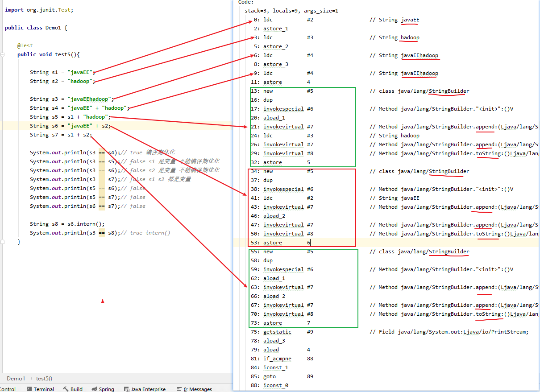Click the 'String s4 = "javaEE" + "hadoop";' line
The image size is (540, 392).
click(79, 108)
